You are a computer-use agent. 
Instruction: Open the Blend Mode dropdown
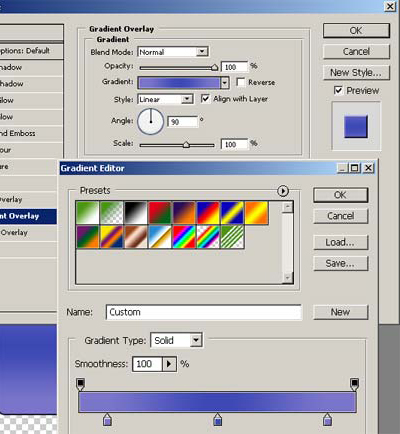coord(173,52)
